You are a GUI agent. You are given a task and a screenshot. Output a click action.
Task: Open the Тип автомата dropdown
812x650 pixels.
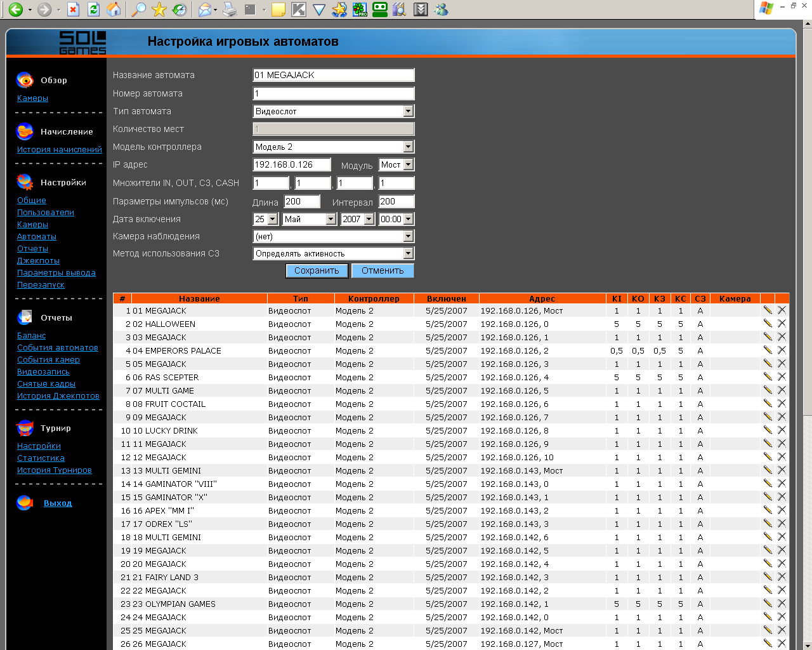click(334, 111)
